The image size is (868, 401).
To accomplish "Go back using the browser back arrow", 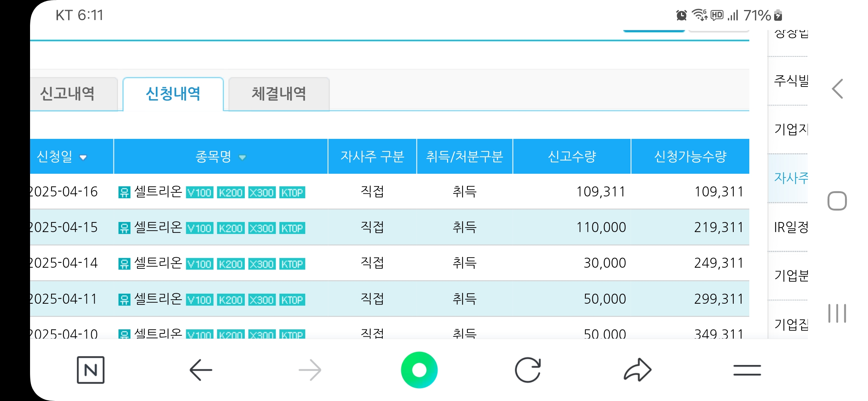I will [x=201, y=369].
